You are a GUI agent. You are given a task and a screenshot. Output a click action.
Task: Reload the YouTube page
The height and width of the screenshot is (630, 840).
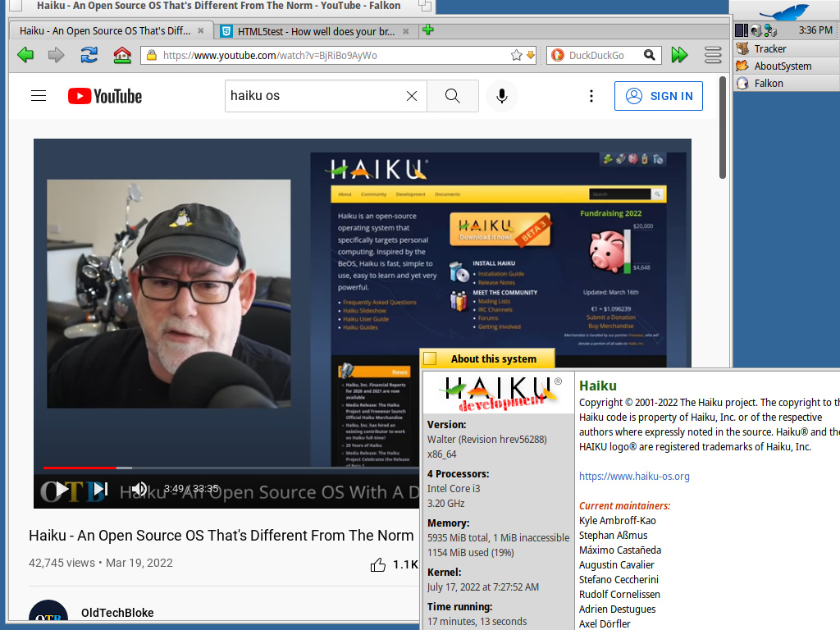[89, 55]
